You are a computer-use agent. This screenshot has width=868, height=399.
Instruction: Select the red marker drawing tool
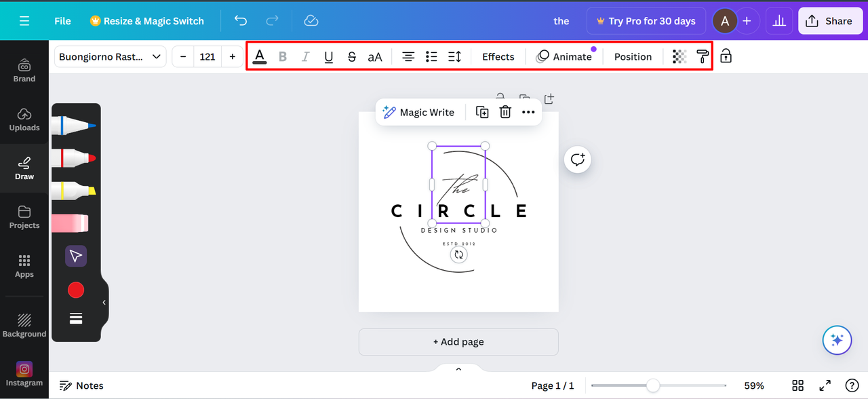click(74, 158)
